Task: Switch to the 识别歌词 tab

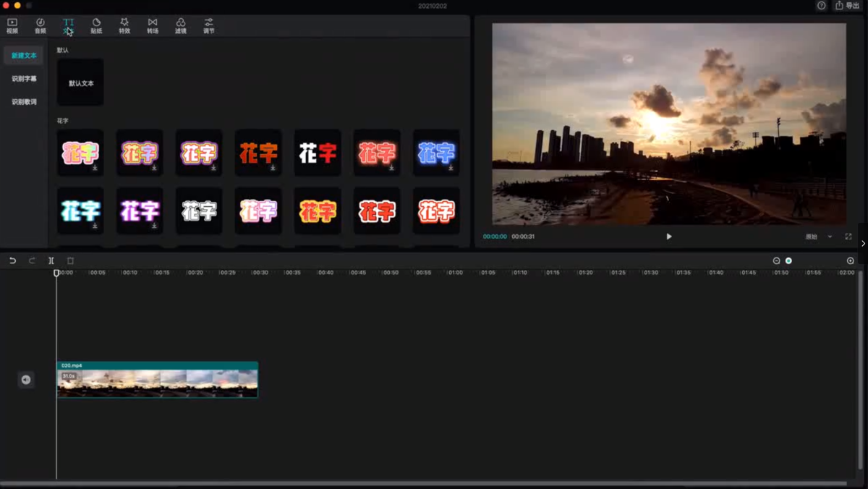Action: pyautogui.click(x=24, y=102)
